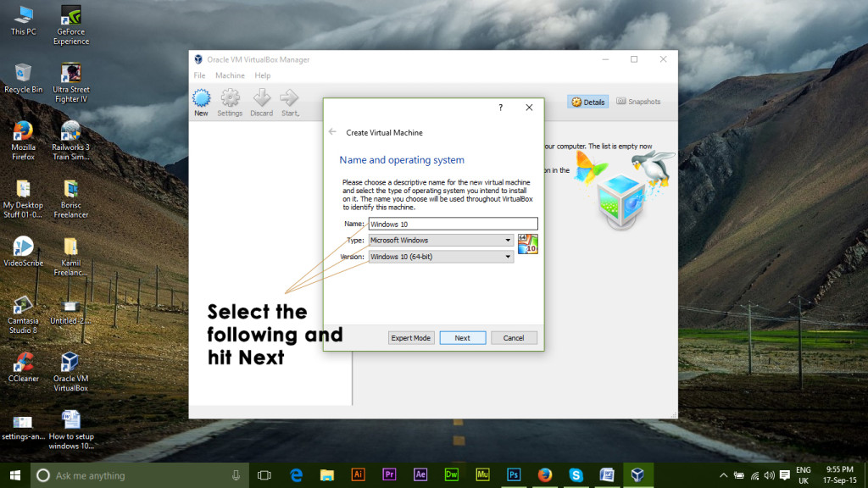Select Borisc Freelancer folder on desktop

tap(71, 198)
